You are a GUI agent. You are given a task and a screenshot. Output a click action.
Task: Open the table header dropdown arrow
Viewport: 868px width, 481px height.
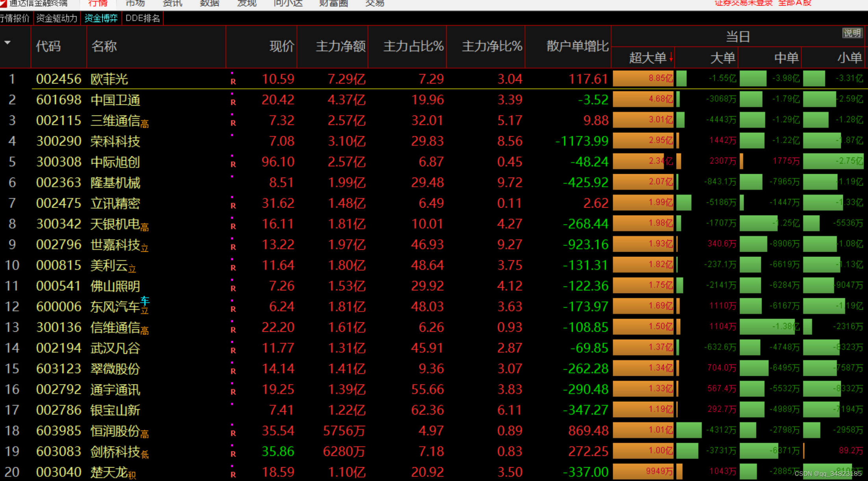[x=7, y=43]
